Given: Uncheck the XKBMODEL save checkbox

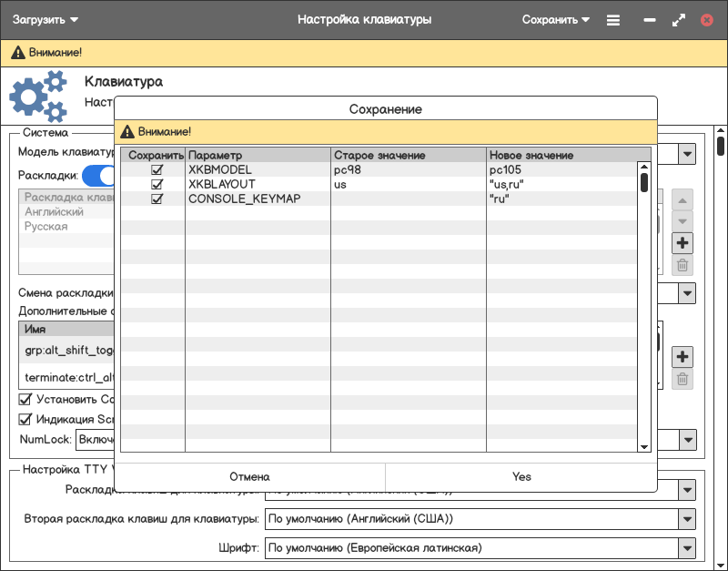Looking at the screenshot, I should click(x=157, y=170).
